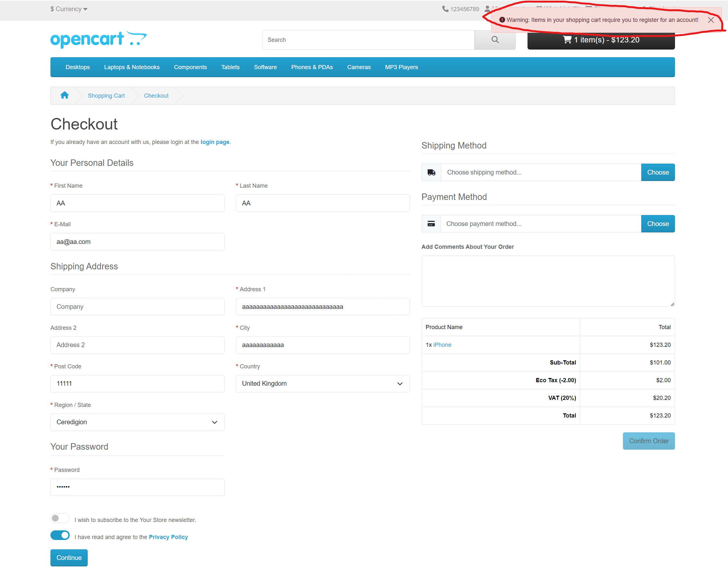Click the Checkout breadcrumb link
Viewport: 728px width, 585px height.
(x=156, y=96)
